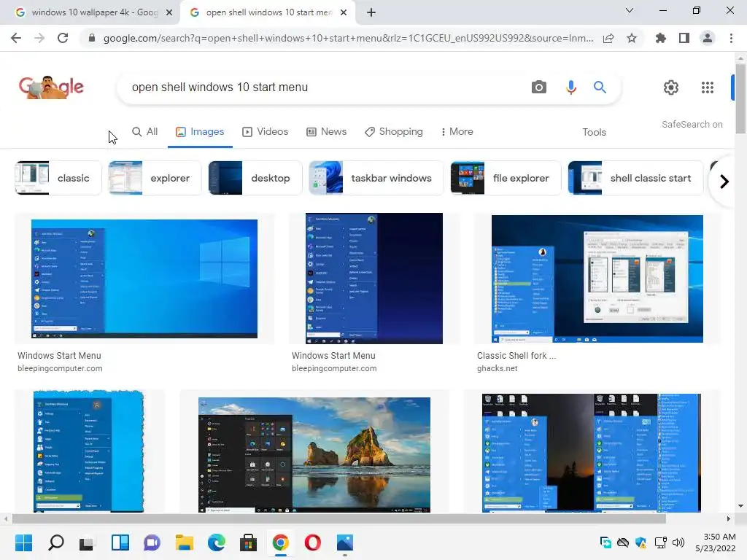Open File Explorer from taskbar

[185, 542]
